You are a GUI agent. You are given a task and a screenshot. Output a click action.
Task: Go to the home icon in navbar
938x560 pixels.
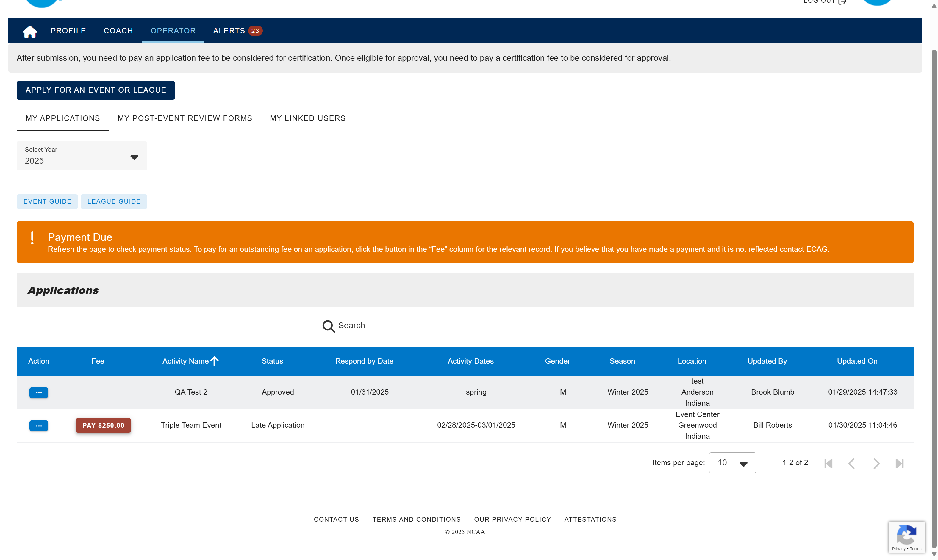click(30, 31)
